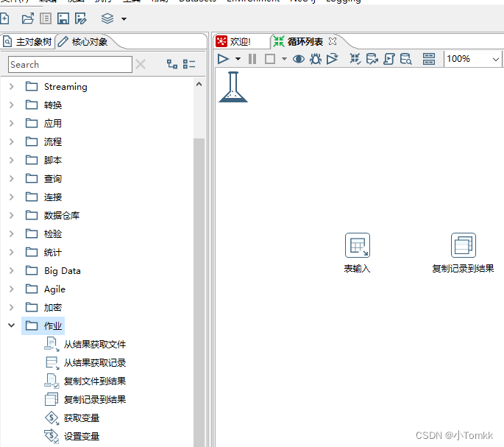Select the Streaming folder label

(x=65, y=87)
